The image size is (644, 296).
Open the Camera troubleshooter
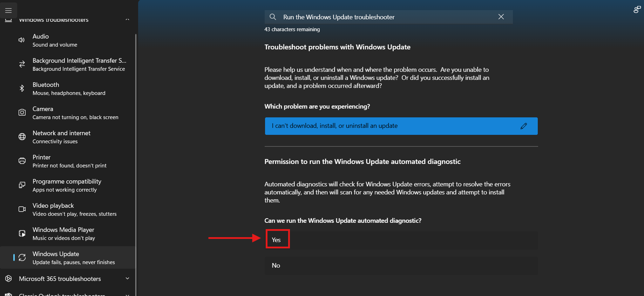point(68,113)
